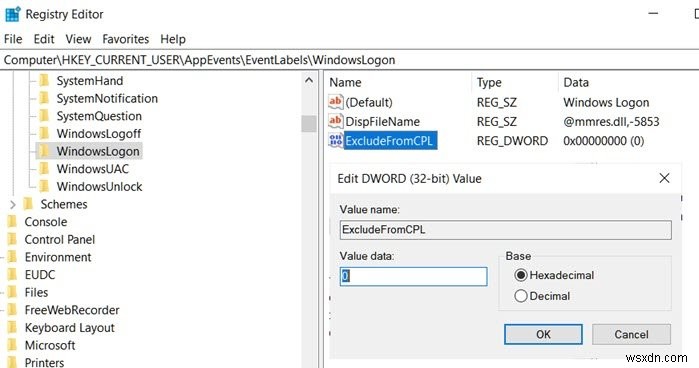Click the Schemes folder icon
This screenshot has width=699, height=368.
[29, 204]
